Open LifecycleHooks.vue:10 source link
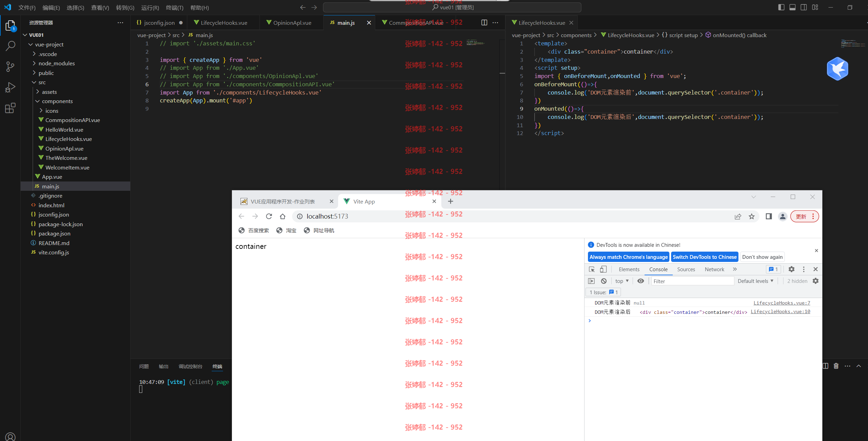 click(x=780, y=311)
